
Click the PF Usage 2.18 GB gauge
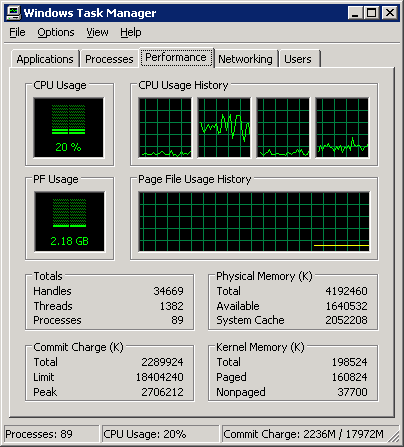[x=69, y=222]
